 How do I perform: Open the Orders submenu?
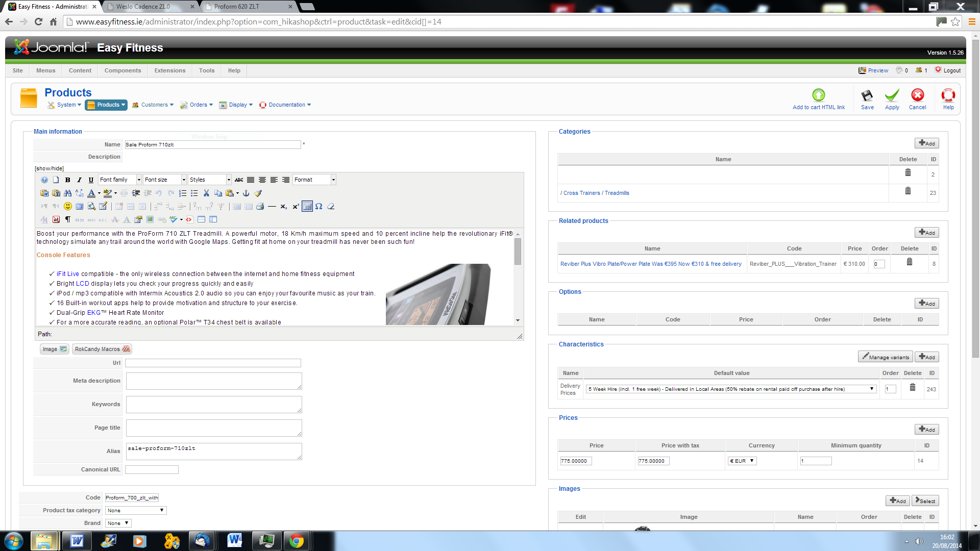(199, 105)
